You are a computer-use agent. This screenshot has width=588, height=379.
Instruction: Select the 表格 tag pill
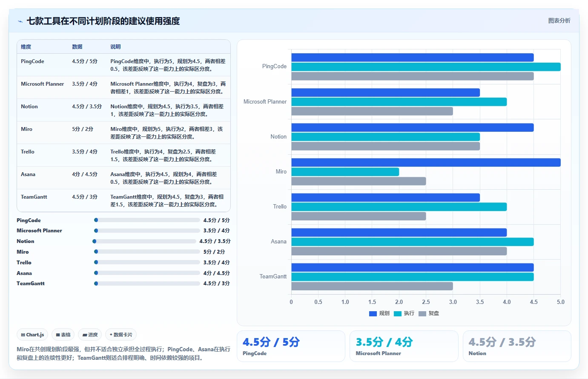click(63, 335)
